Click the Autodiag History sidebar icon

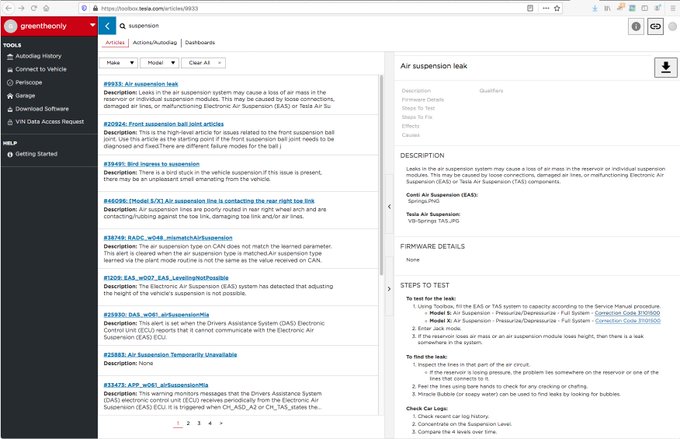click(10, 56)
